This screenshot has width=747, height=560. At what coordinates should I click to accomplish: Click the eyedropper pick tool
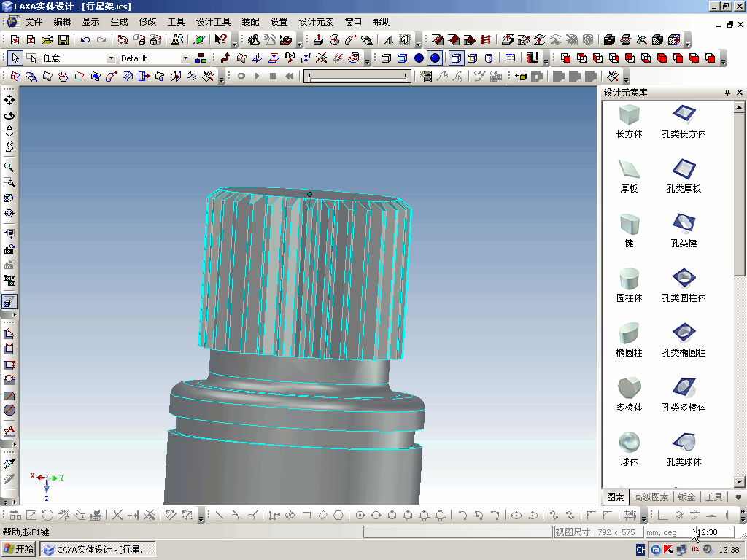(x=9, y=463)
